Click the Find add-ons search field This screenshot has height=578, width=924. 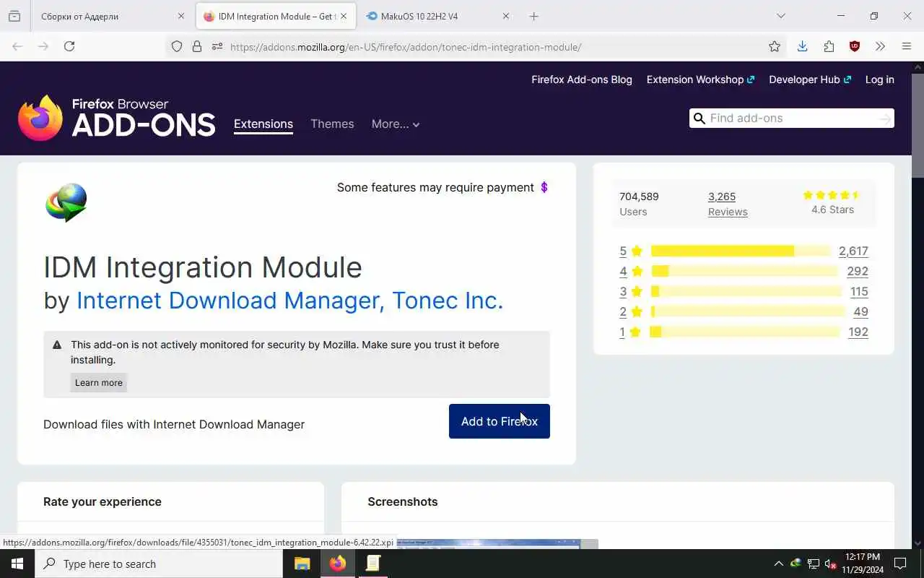(791, 118)
